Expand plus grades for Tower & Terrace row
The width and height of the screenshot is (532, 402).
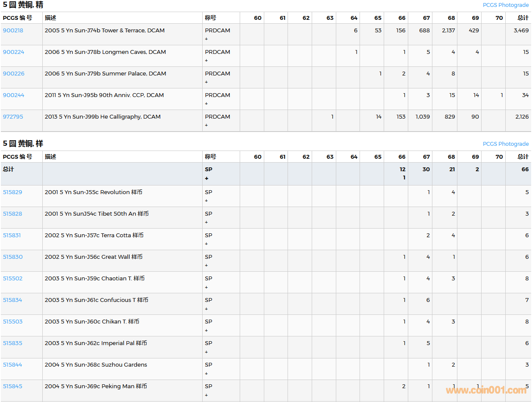click(x=206, y=39)
